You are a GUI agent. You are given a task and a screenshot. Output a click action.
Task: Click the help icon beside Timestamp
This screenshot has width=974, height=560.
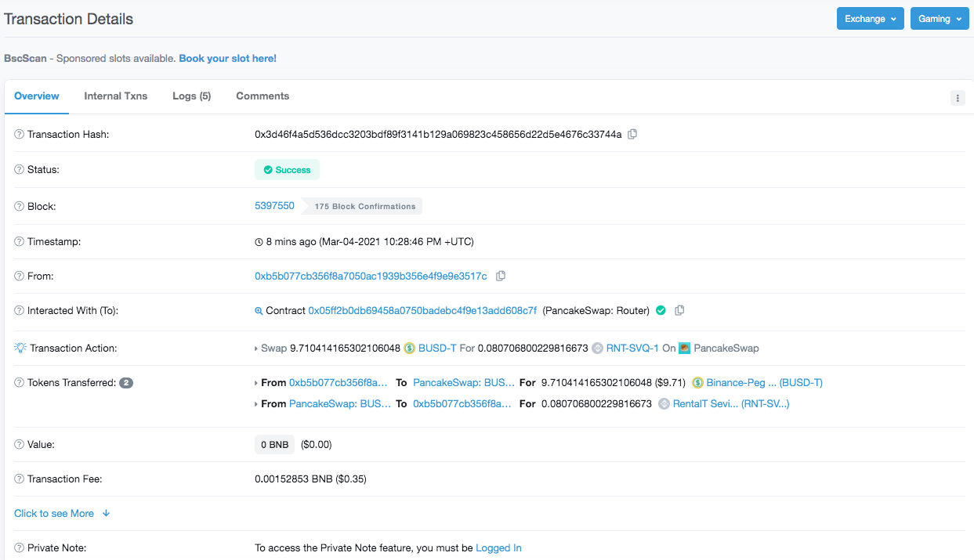tap(19, 241)
